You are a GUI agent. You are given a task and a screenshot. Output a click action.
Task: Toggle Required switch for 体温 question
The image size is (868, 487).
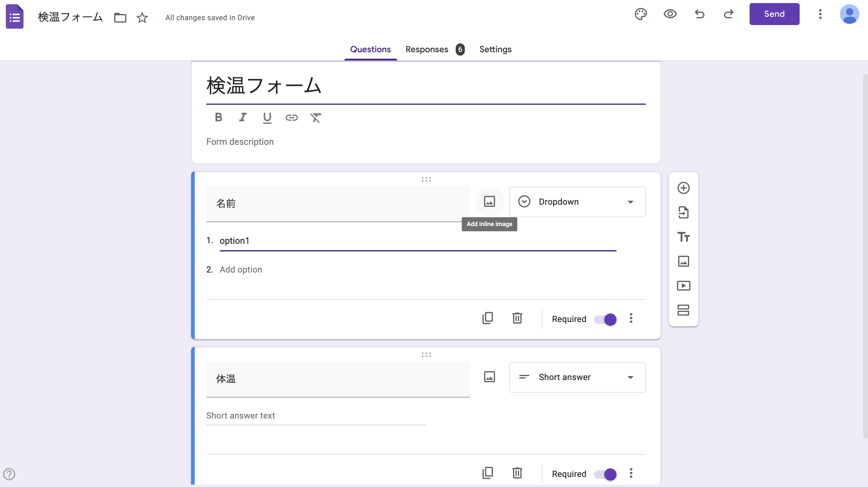[606, 474]
